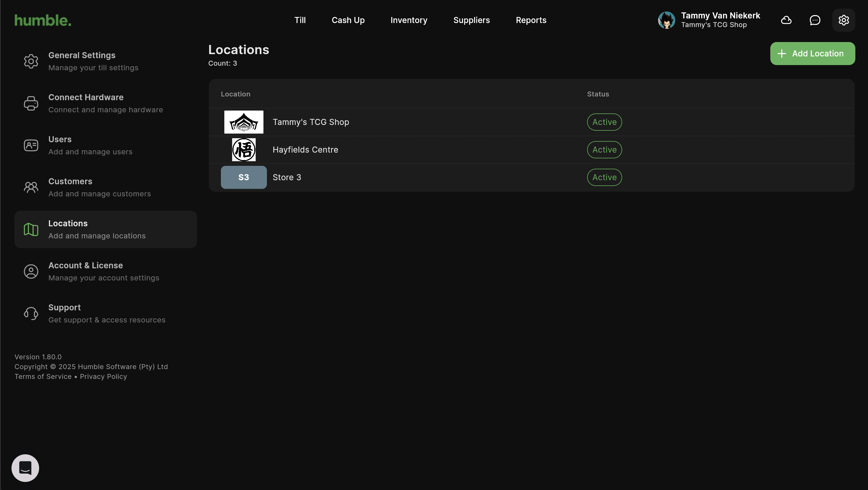
Task: Click the settings gear icon in header
Action: click(x=843, y=20)
